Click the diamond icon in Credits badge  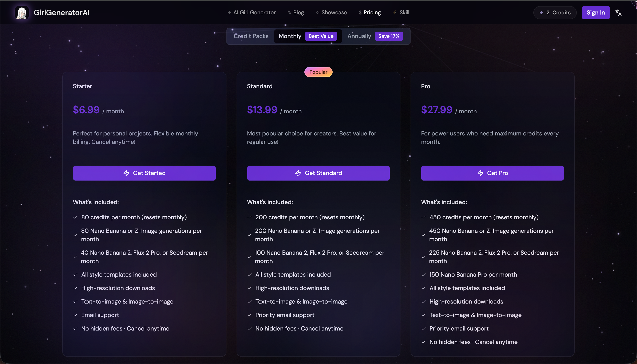(x=541, y=13)
